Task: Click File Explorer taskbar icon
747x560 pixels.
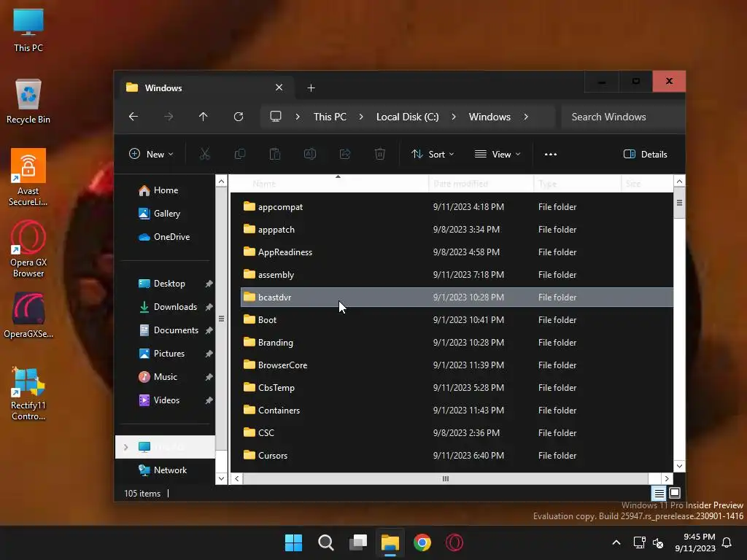Action: (390, 542)
